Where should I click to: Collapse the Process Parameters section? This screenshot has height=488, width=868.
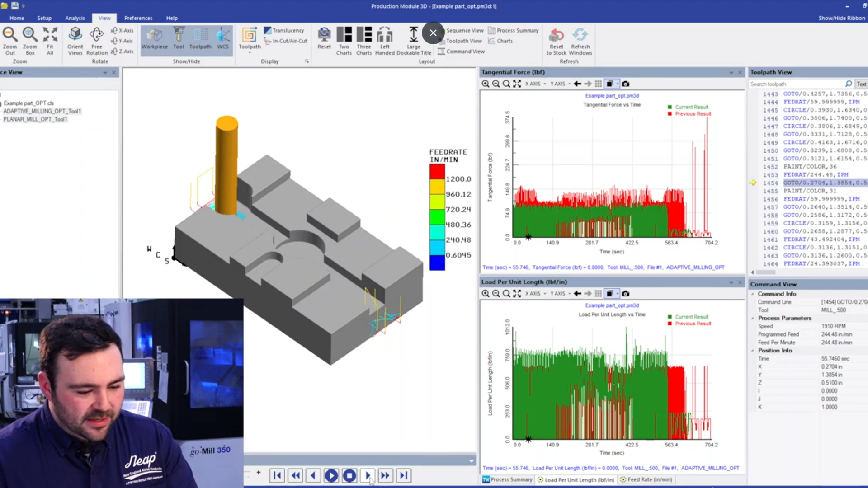753,318
